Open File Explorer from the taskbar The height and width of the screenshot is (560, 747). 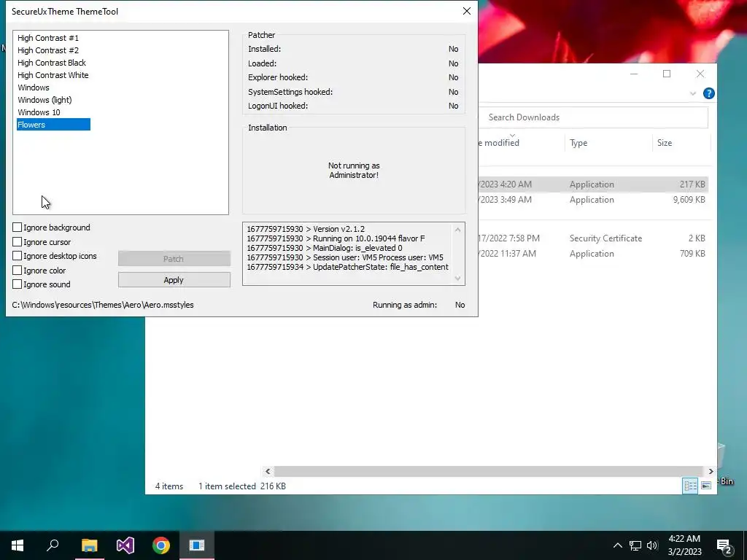click(89, 545)
